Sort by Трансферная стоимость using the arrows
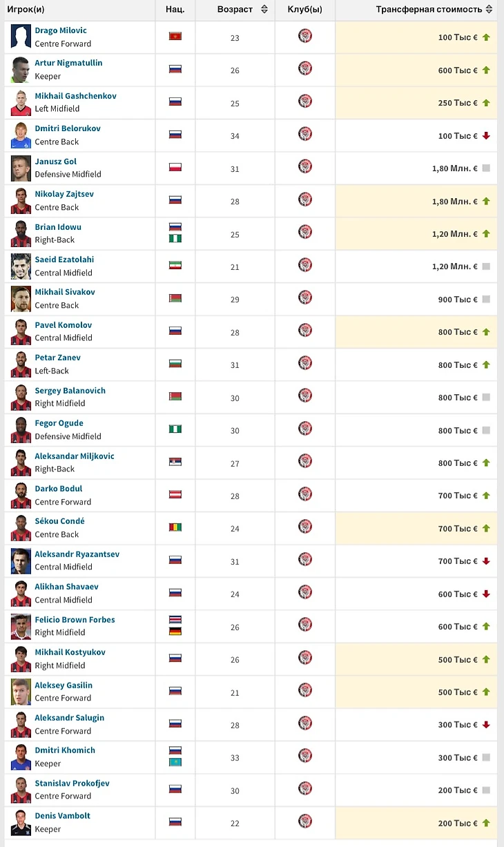Image resolution: width=504 pixels, height=847 pixels. 490,10
